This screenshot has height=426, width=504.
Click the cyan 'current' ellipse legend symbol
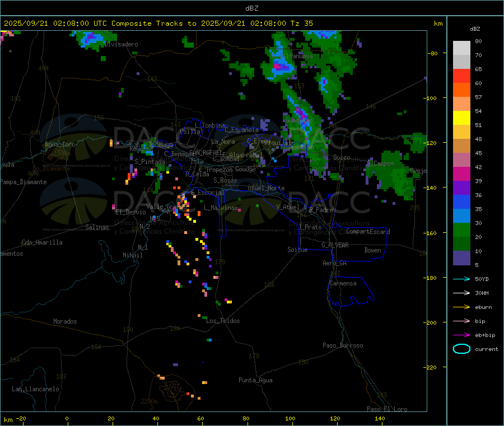click(461, 349)
